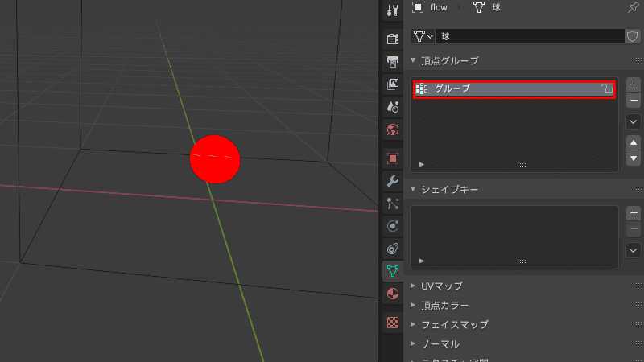
Task: Toggle the fake user shield icon
Action: (x=633, y=36)
